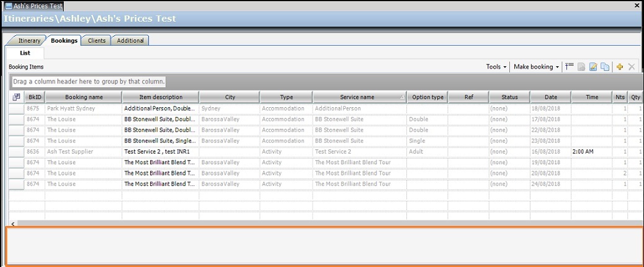Select row header of Park Hyatt Sydney booking
644x267 pixels.
coord(16,108)
